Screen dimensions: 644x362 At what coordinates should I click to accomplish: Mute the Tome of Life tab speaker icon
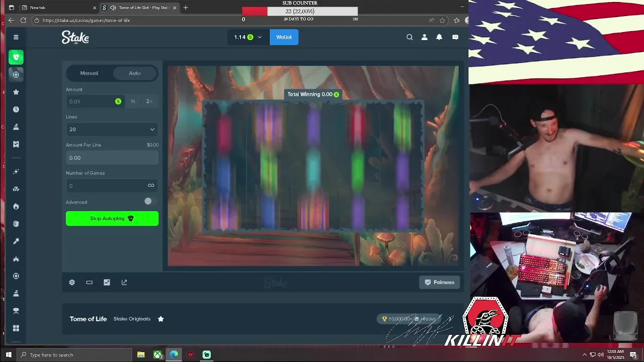tap(113, 8)
